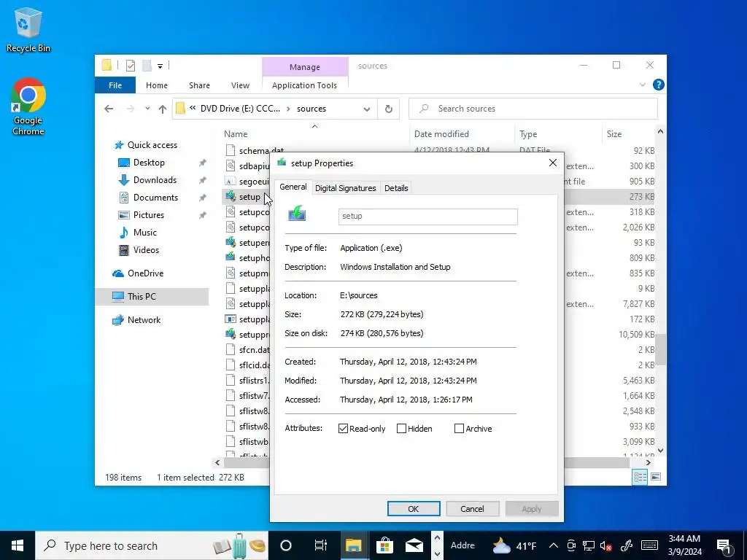Open the notification center icon
The image size is (747, 560).
pos(724,546)
